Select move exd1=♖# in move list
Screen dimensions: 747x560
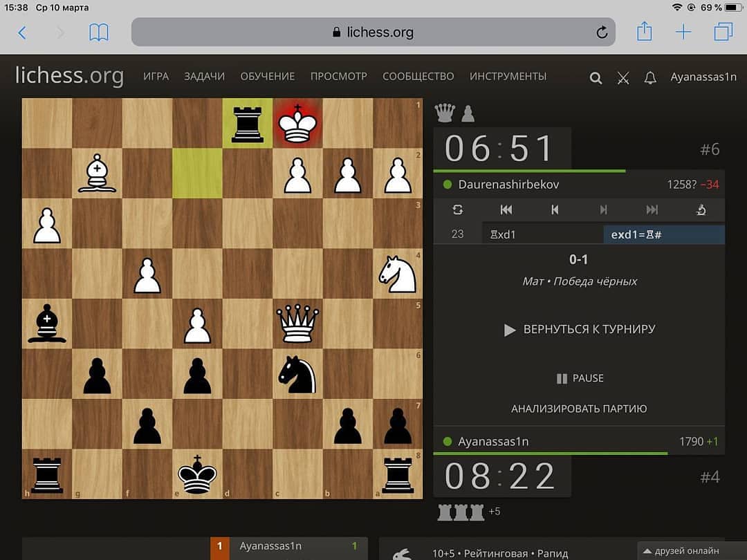[x=636, y=234]
